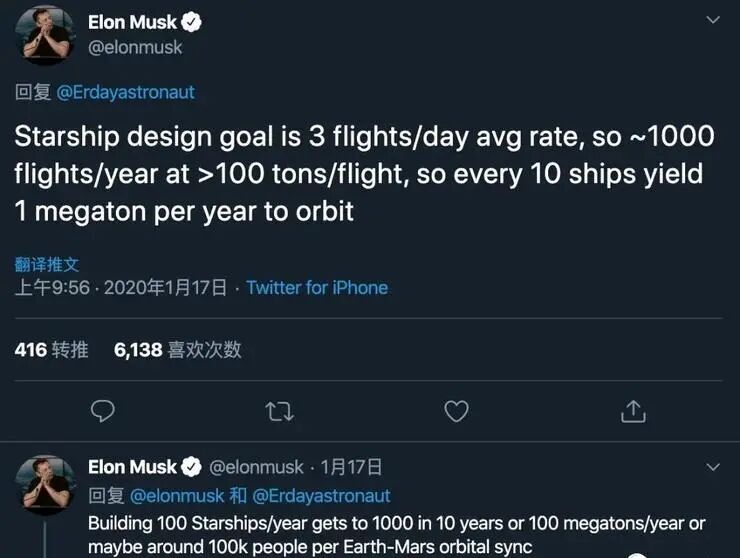Click verified badge beside main Elon Musk name

point(193,22)
